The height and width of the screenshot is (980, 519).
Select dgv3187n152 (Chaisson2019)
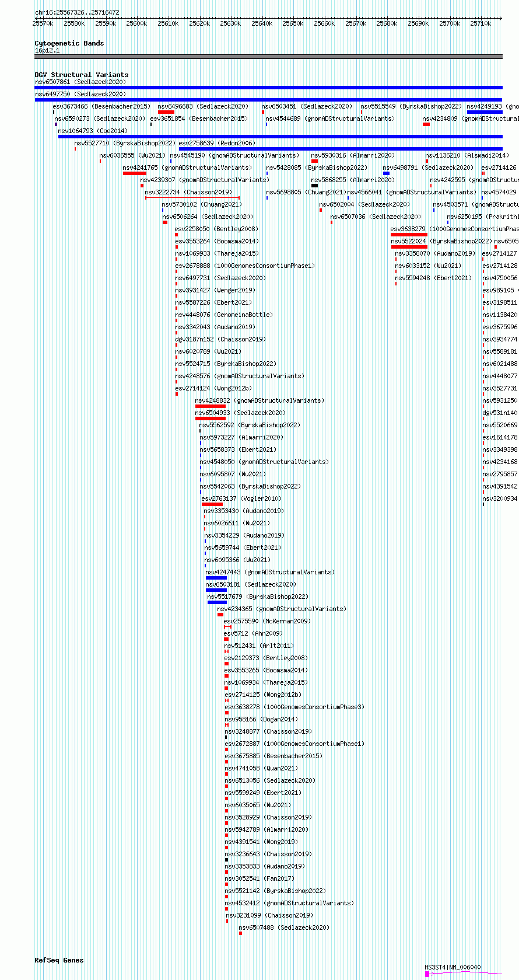click(220, 339)
